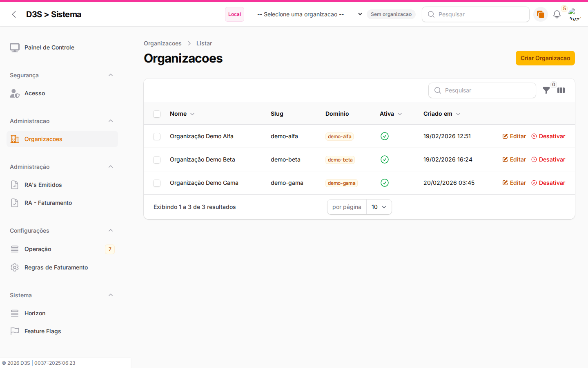This screenshot has height=368, width=588.
Task: Collapse the Sistema section
Action: [x=111, y=295]
